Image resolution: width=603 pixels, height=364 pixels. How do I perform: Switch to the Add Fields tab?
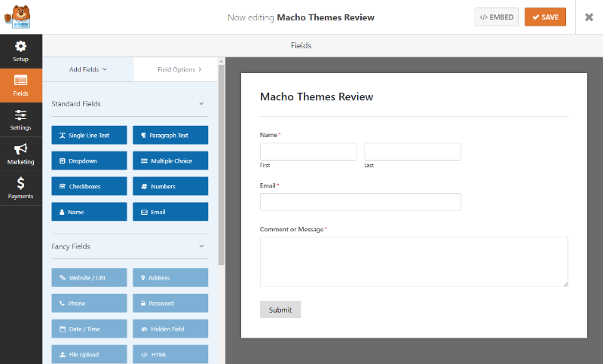point(88,69)
